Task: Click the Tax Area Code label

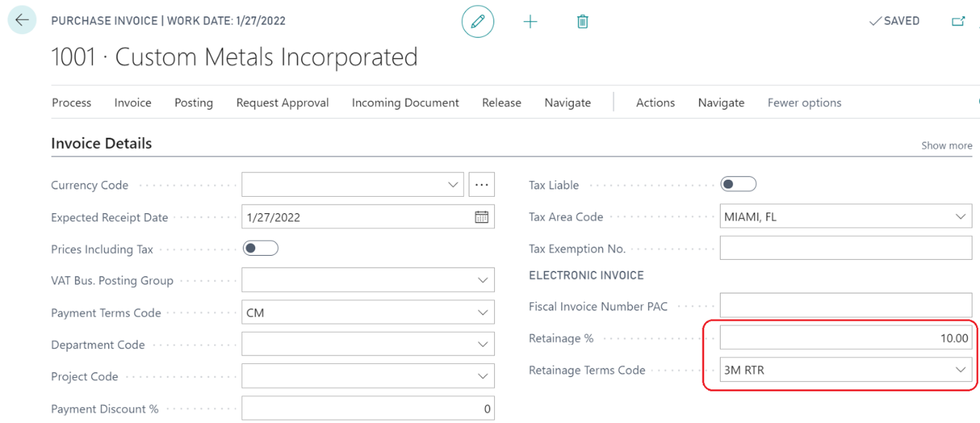Action: 566,217
